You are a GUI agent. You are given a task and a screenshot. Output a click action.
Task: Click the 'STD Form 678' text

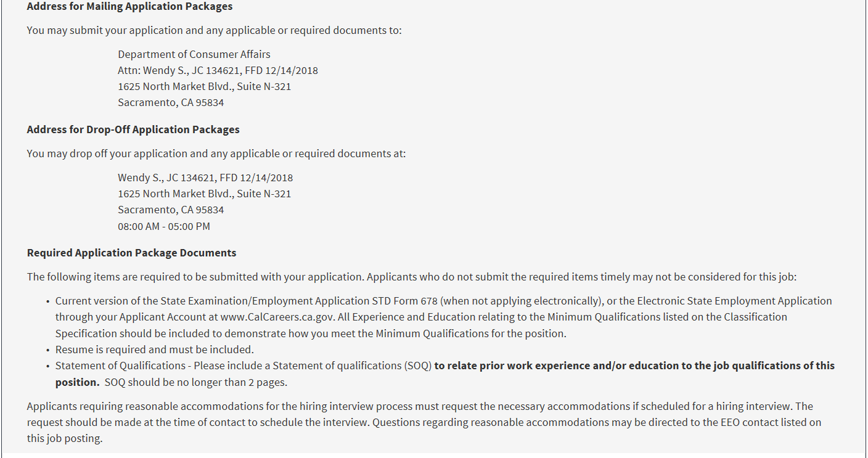[x=408, y=301]
